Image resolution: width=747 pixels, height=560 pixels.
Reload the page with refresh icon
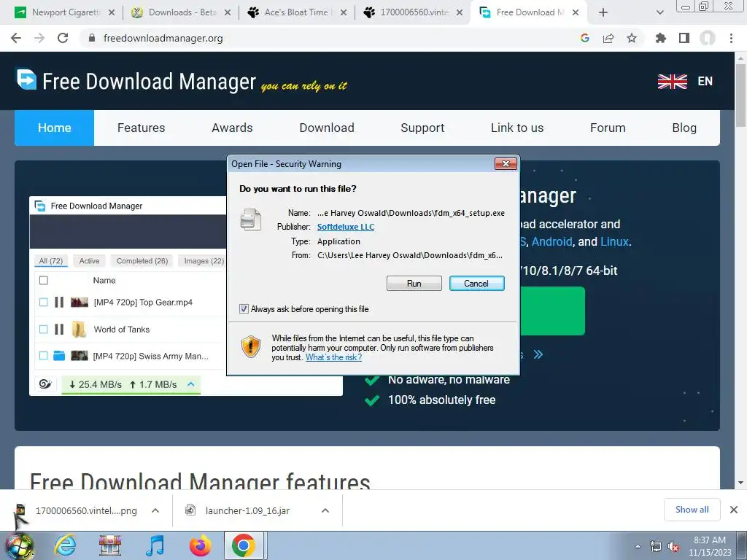63,38
